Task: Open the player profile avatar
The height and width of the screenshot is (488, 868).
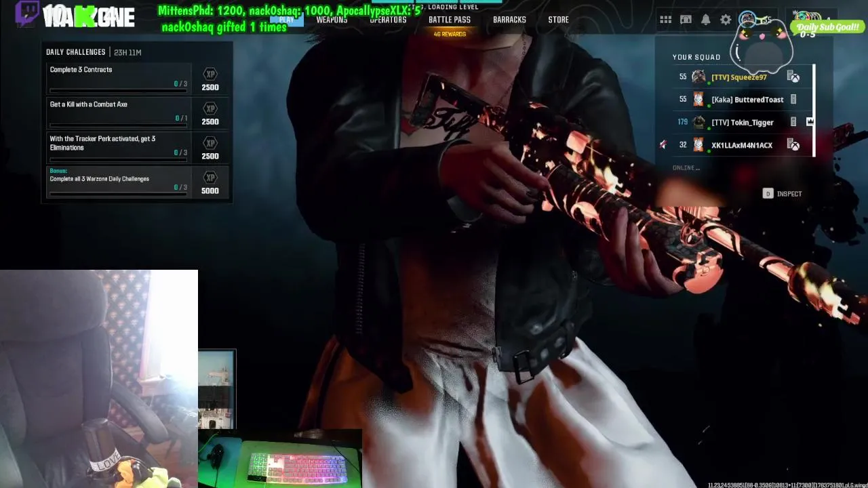Action: point(747,19)
